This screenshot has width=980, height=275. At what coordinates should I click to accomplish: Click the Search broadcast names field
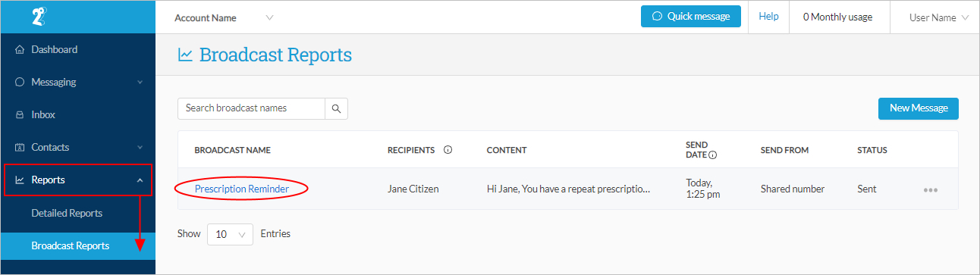[252, 108]
